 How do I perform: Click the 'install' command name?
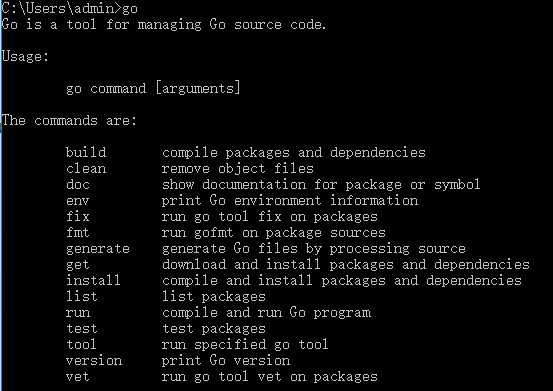pos(93,280)
